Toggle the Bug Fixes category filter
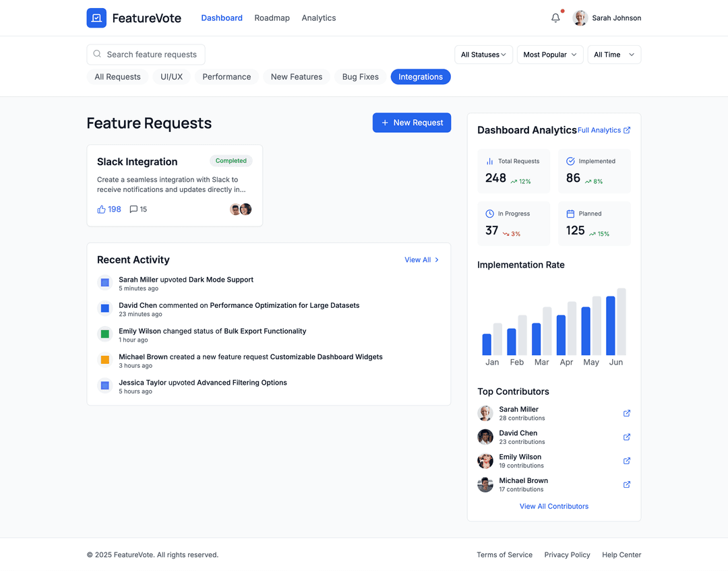The height and width of the screenshot is (572, 728). click(360, 77)
